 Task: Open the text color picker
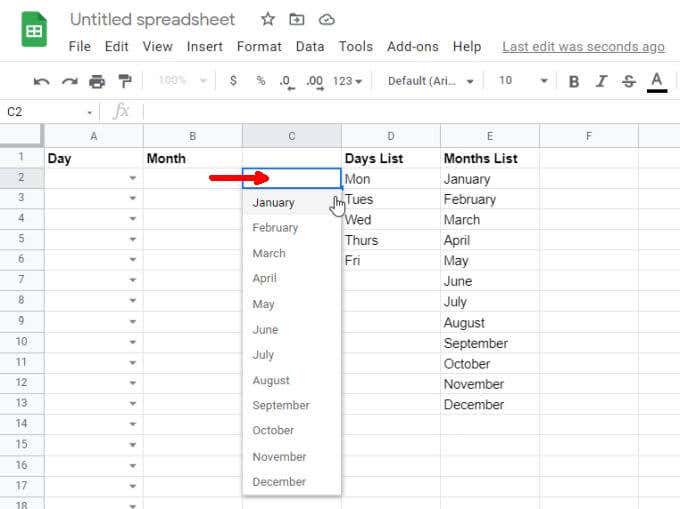click(657, 81)
